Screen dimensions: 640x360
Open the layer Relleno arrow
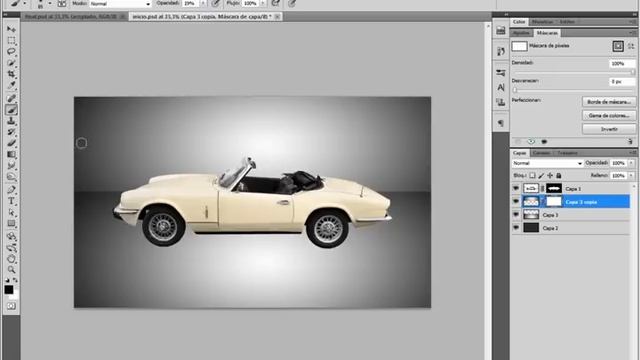631,176
